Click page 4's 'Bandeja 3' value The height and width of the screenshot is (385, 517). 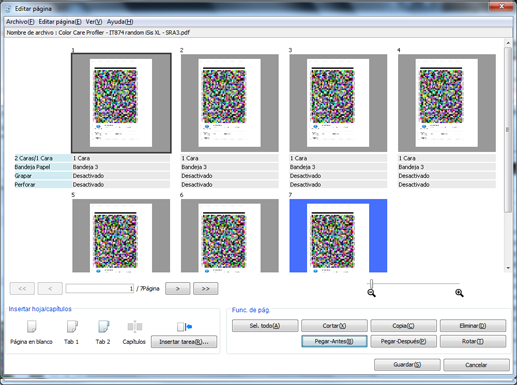pyautogui.click(x=447, y=167)
